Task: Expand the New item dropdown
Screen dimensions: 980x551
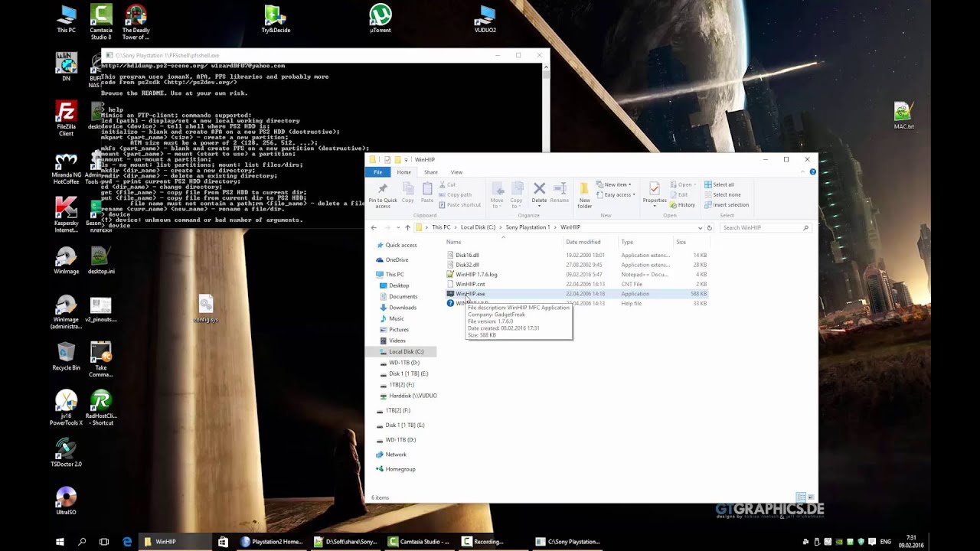Action: pos(614,184)
